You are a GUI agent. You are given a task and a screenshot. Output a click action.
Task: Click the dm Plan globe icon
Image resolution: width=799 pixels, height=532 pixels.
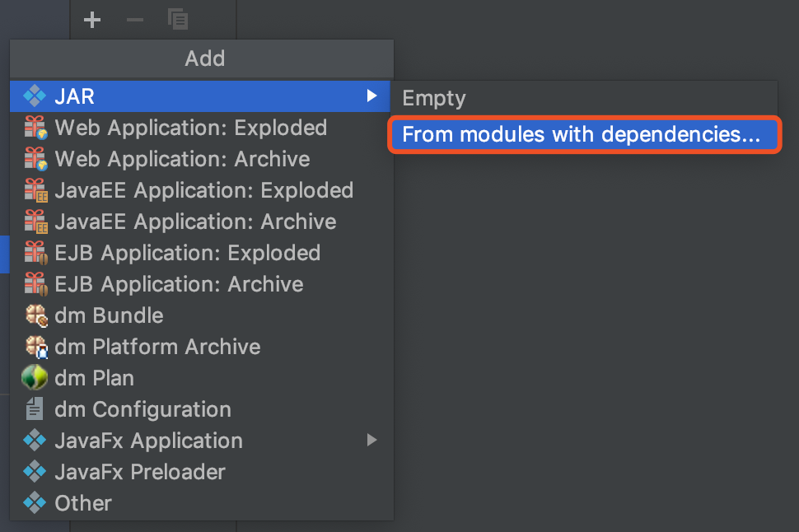point(35,378)
